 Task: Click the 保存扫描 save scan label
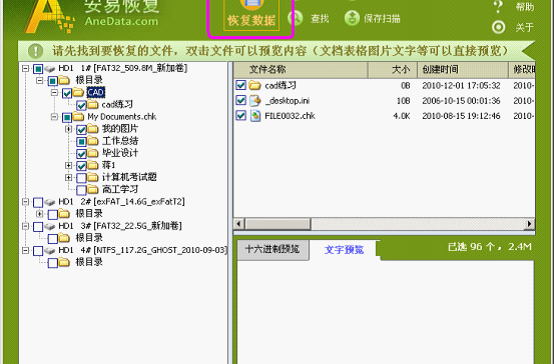point(382,18)
